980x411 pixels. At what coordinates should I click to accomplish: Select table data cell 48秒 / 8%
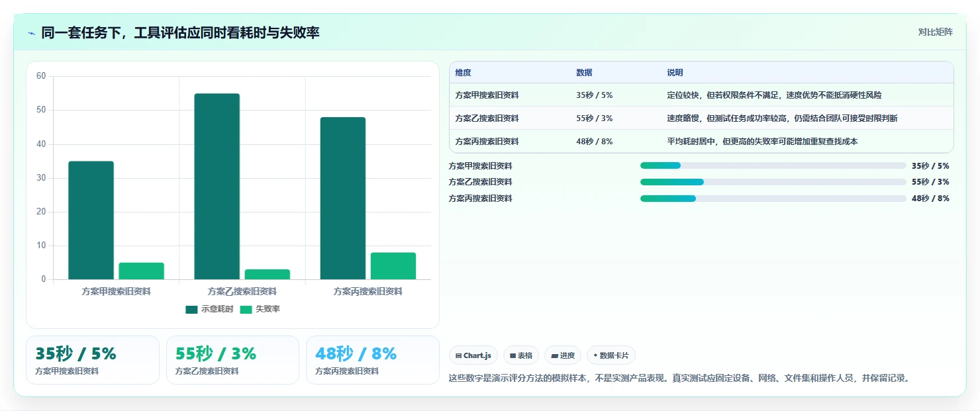point(595,142)
